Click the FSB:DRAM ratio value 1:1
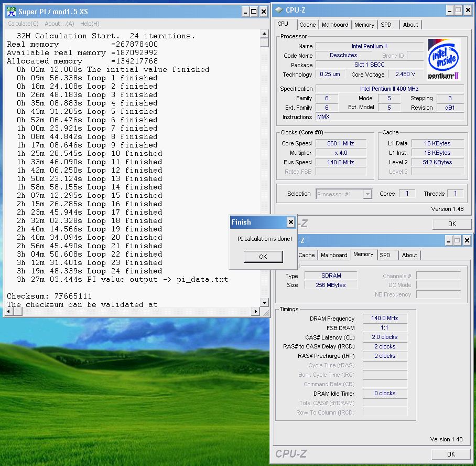Image resolution: width=476 pixels, height=466 pixels. (385, 327)
